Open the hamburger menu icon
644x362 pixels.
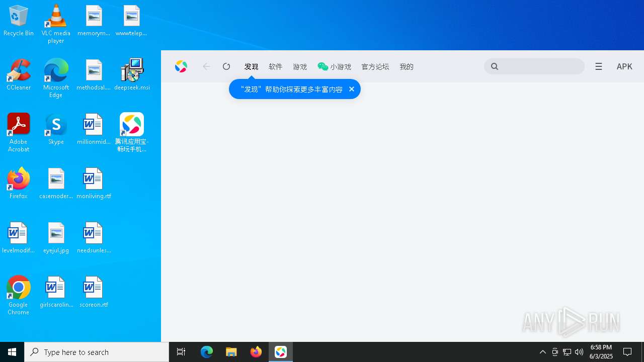click(598, 66)
